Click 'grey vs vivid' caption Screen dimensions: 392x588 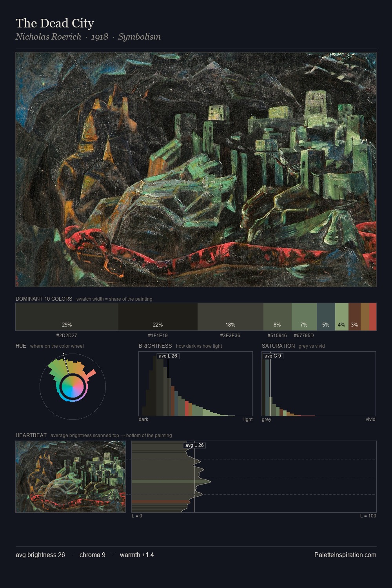point(312,346)
